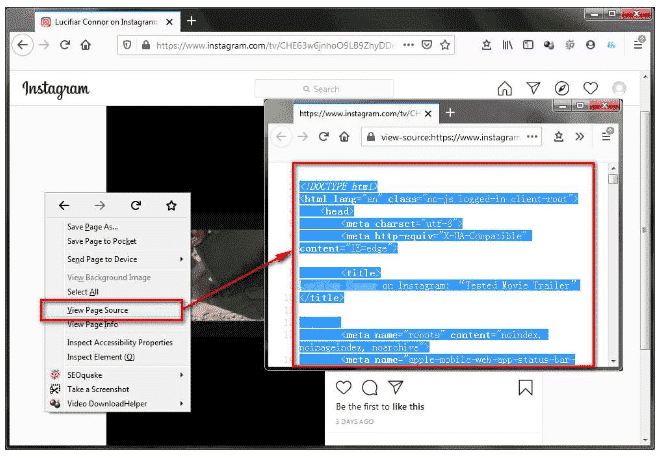Expand Video DownloadHelper submenu
Viewport: 660px width, 458px height.
coord(118,404)
